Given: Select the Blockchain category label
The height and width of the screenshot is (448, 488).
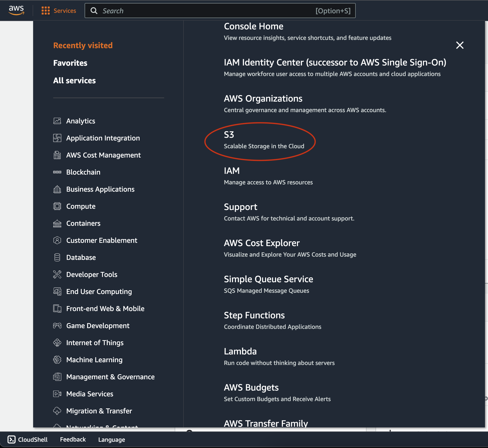Looking at the screenshot, I should click(83, 172).
